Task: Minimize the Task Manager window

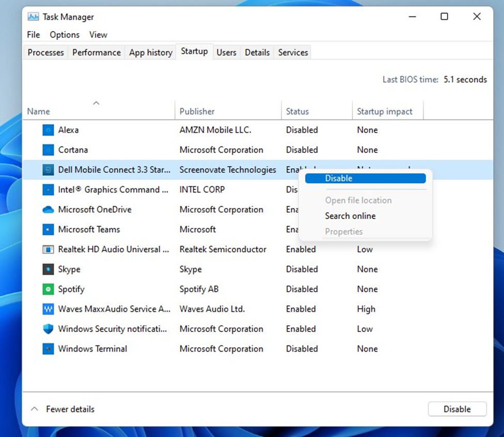Action: click(x=413, y=17)
